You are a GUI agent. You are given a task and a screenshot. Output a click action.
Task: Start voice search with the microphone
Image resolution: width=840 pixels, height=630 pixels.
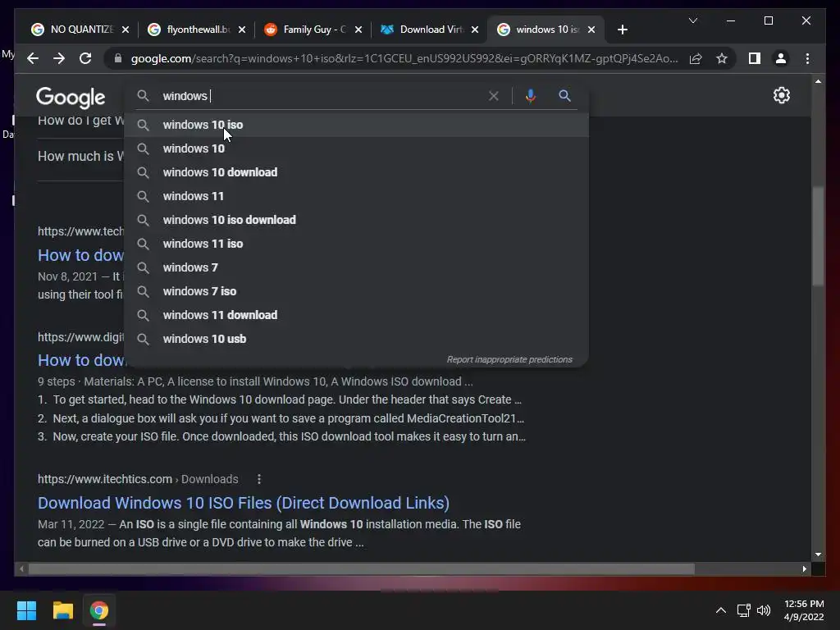[x=531, y=96]
